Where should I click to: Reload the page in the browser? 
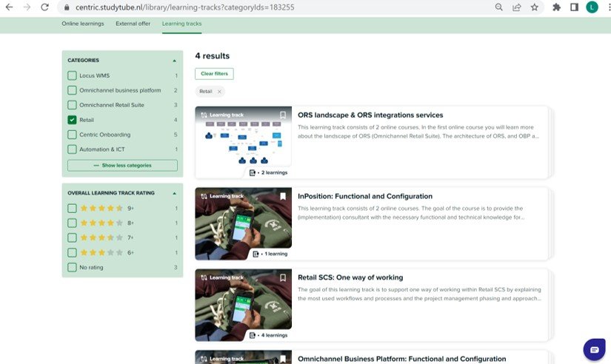pyautogui.click(x=45, y=7)
